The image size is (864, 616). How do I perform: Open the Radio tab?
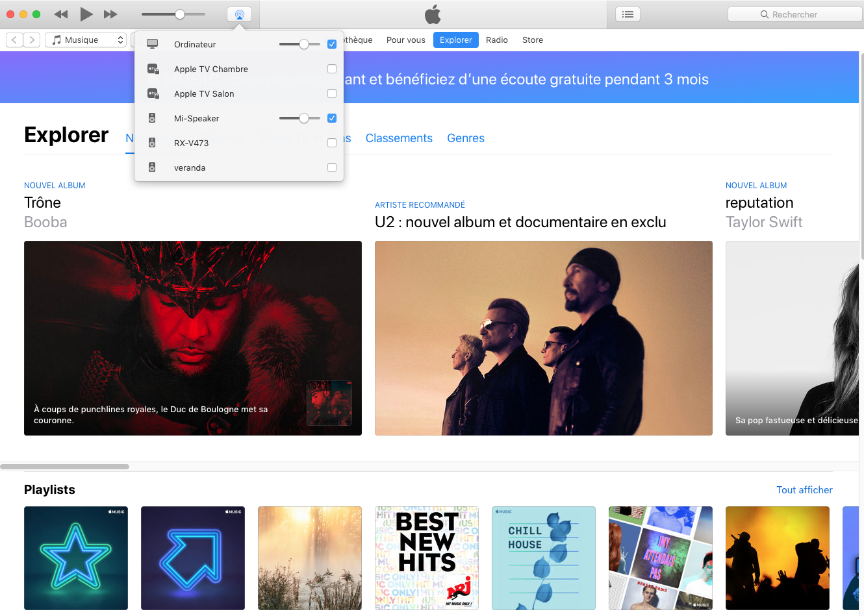coord(497,40)
